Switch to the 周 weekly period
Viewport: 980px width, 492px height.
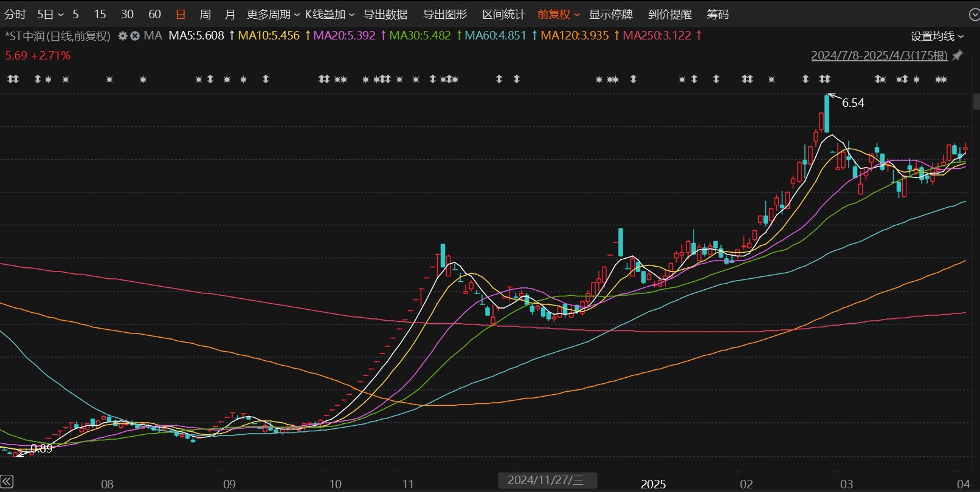[205, 14]
